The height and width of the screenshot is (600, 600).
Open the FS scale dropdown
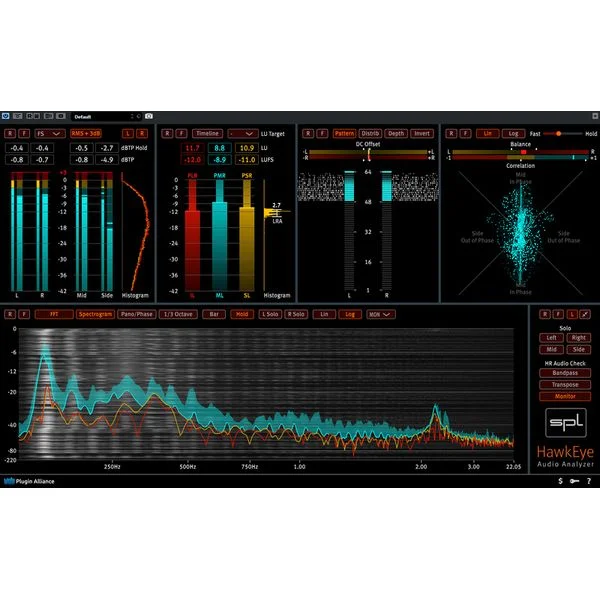coord(49,134)
